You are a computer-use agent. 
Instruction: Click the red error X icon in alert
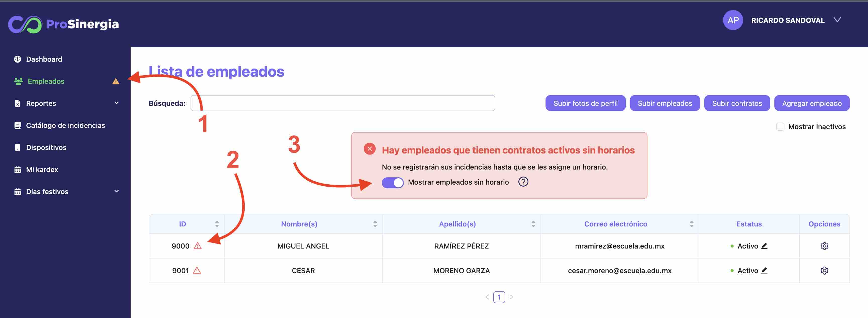pos(370,149)
